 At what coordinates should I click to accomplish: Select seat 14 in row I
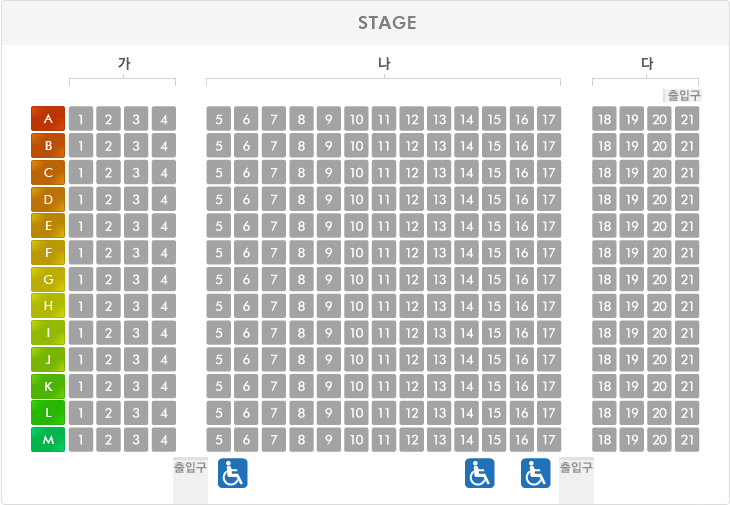click(466, 333)
